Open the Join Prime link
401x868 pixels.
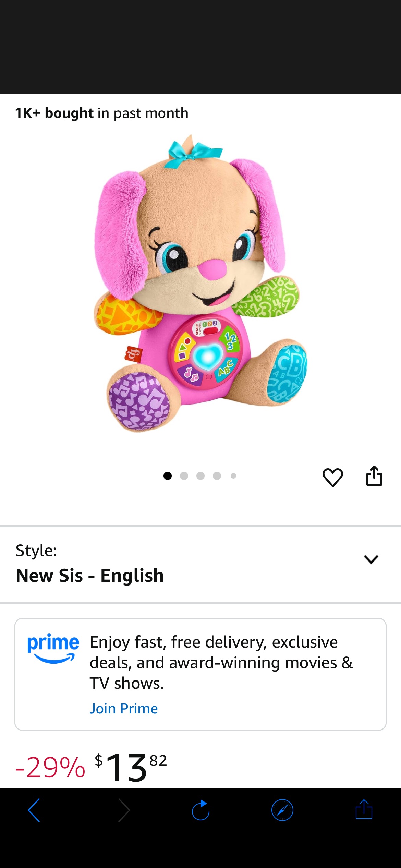(x=123, y=708)
